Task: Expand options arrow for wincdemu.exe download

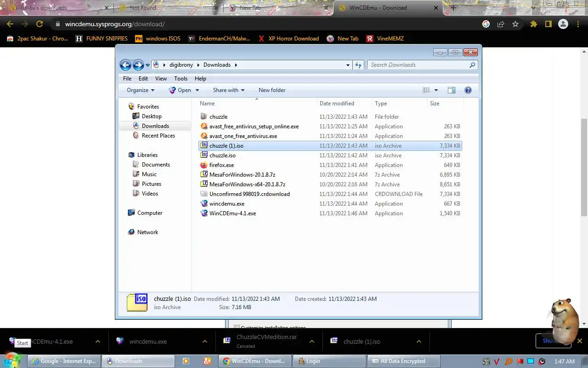Action: [205, 341]
